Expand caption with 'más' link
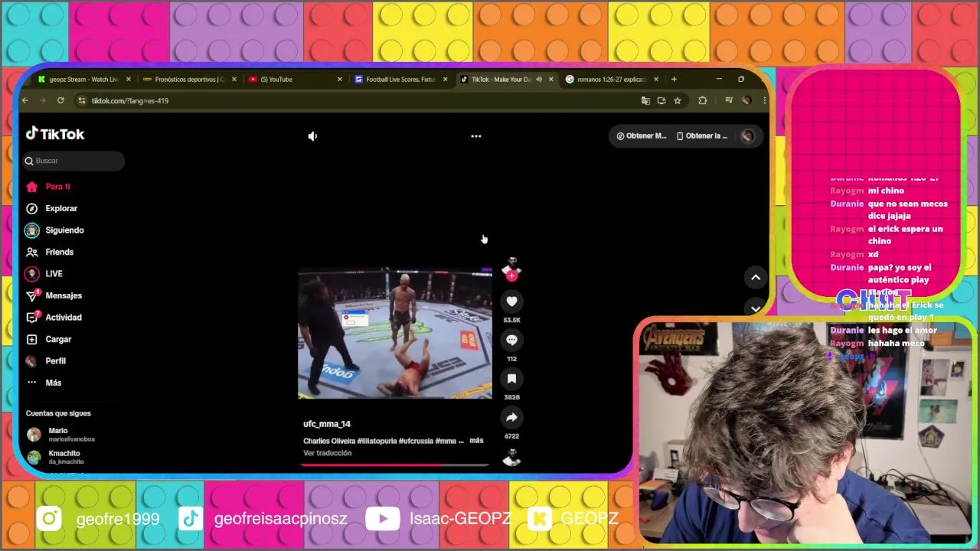Screen dimensions: 980x551 tap(476, 441)
